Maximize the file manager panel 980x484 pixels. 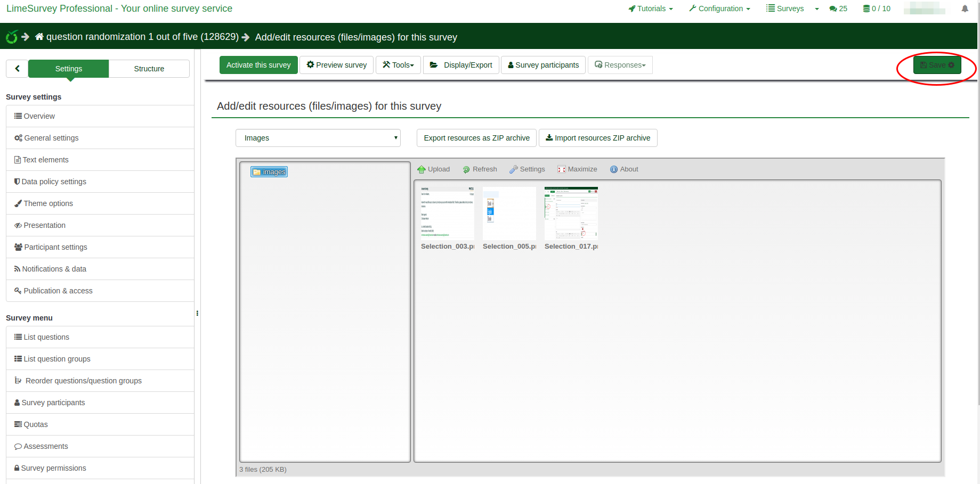coord(577,169)
